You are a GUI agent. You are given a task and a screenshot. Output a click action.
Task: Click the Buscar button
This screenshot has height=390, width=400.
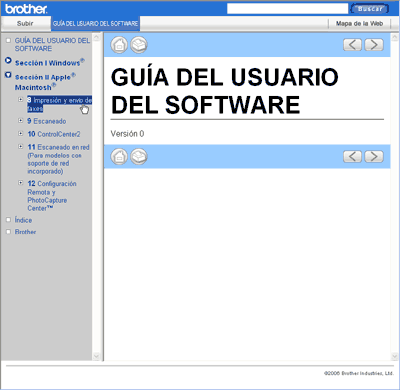[x=370, y=9]
